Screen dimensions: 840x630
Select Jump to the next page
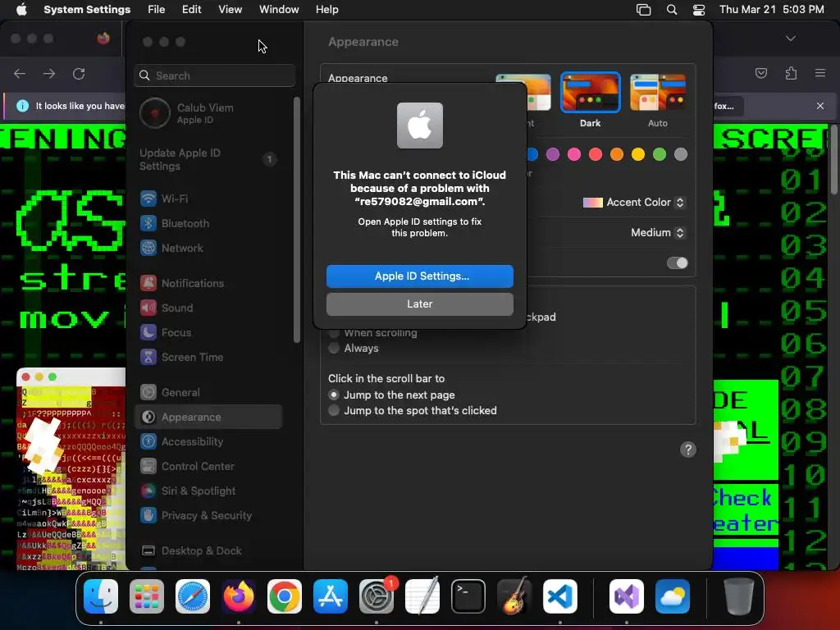[334, 395]
